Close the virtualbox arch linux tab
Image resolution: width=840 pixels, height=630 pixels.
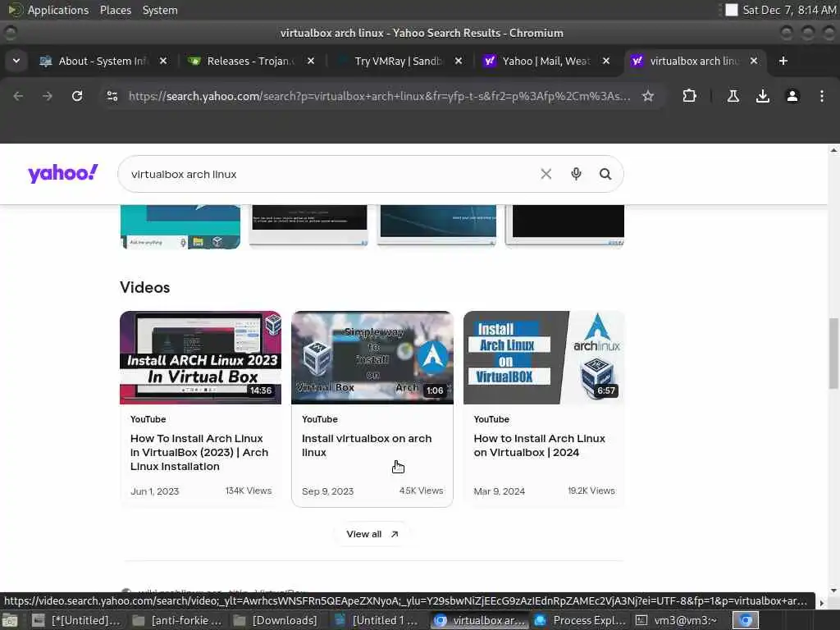click(754, 61)
